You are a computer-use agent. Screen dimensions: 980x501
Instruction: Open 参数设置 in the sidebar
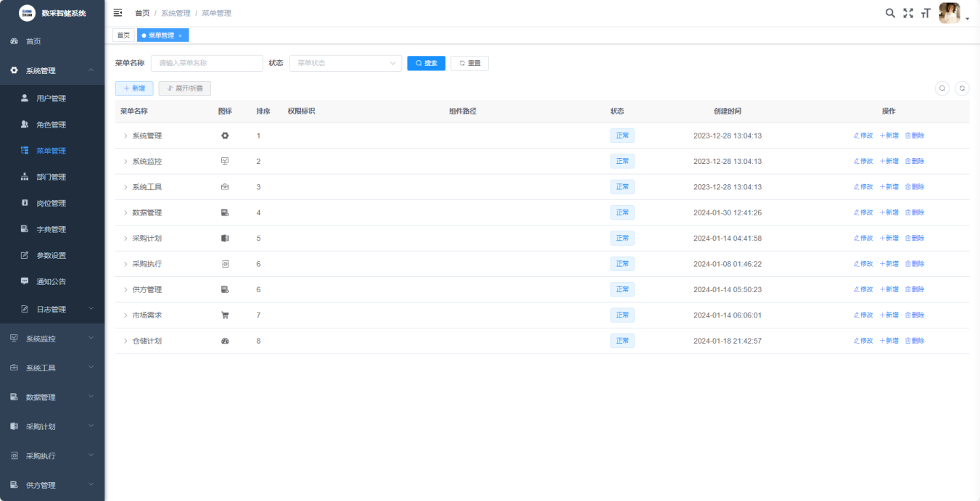coord(52,255)
